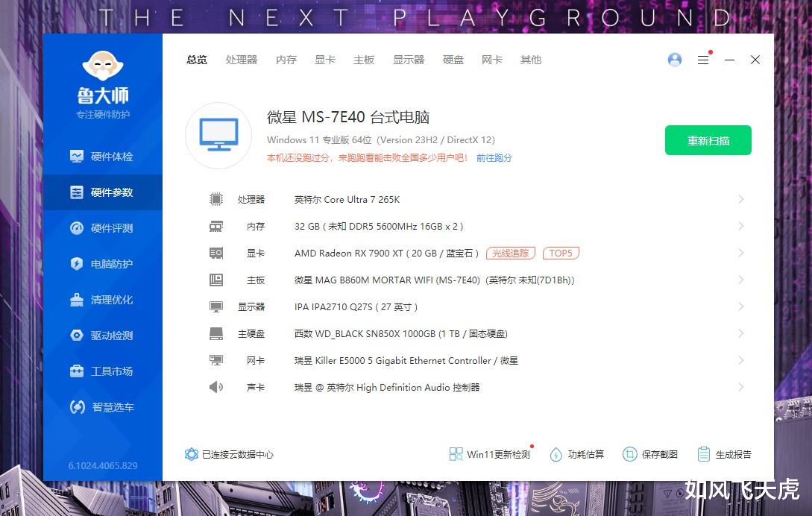Click the Lu Dashi logo avatar
The width and height of the screenshot is (812, 516).
coord(103,66)
